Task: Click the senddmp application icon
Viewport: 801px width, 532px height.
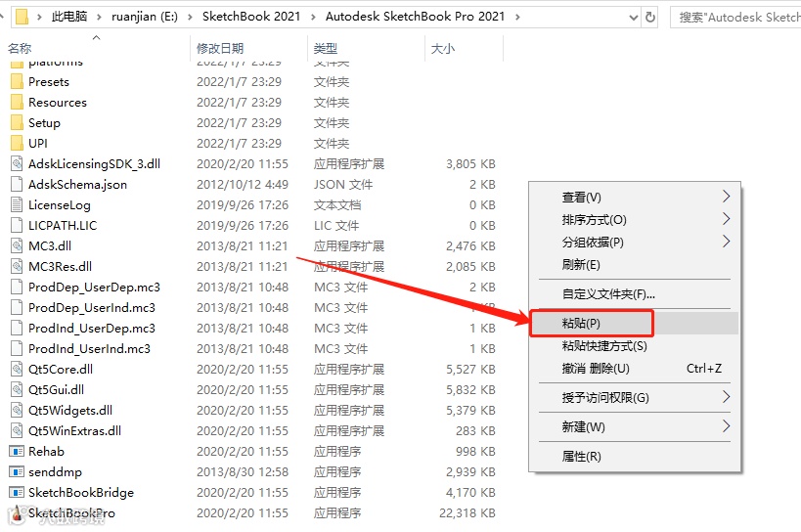Action: tap(17, 471)
